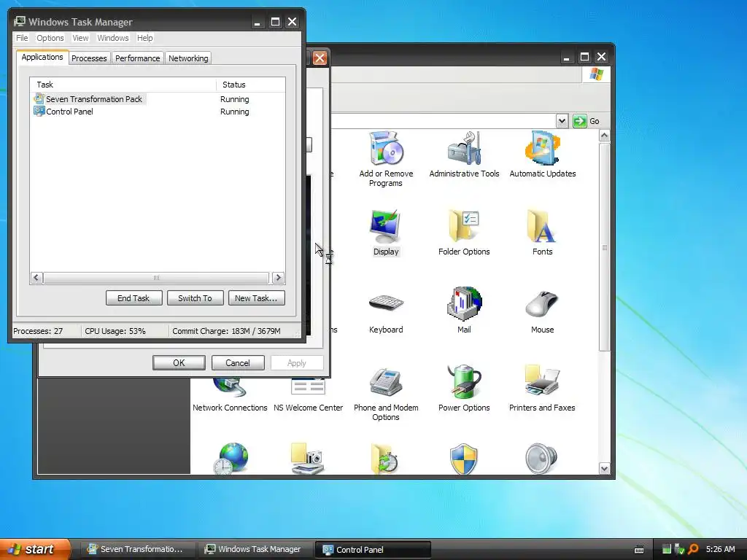Screen dimensions: 747x560
Task: Open Network Connections icon
Action: [230, 388]
